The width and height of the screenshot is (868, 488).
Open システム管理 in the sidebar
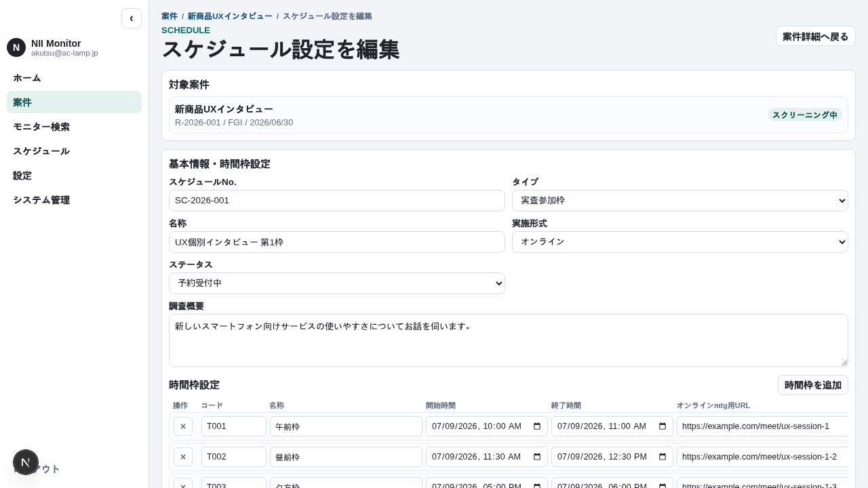[75, 200]
